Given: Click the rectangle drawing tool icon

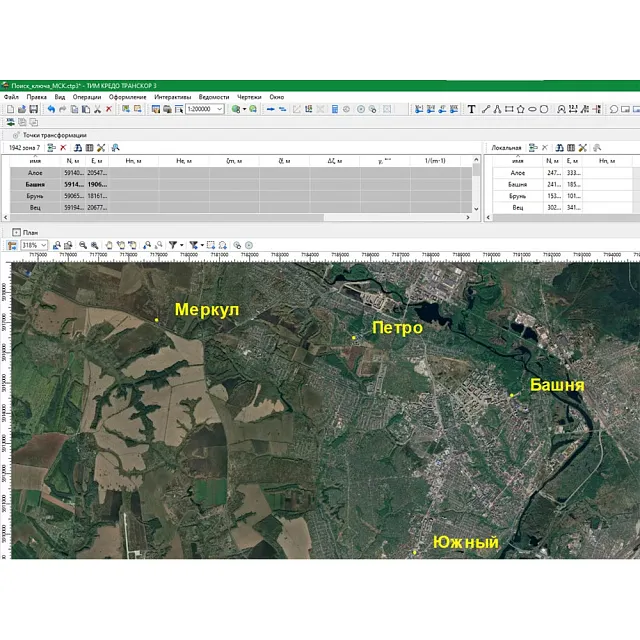Looking at the screenshot, I should tap(508, 109).
